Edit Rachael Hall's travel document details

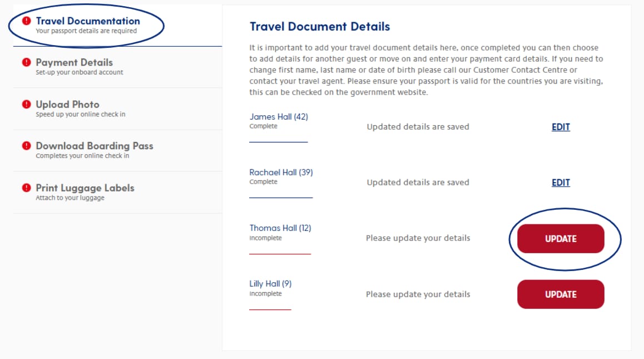561,183
